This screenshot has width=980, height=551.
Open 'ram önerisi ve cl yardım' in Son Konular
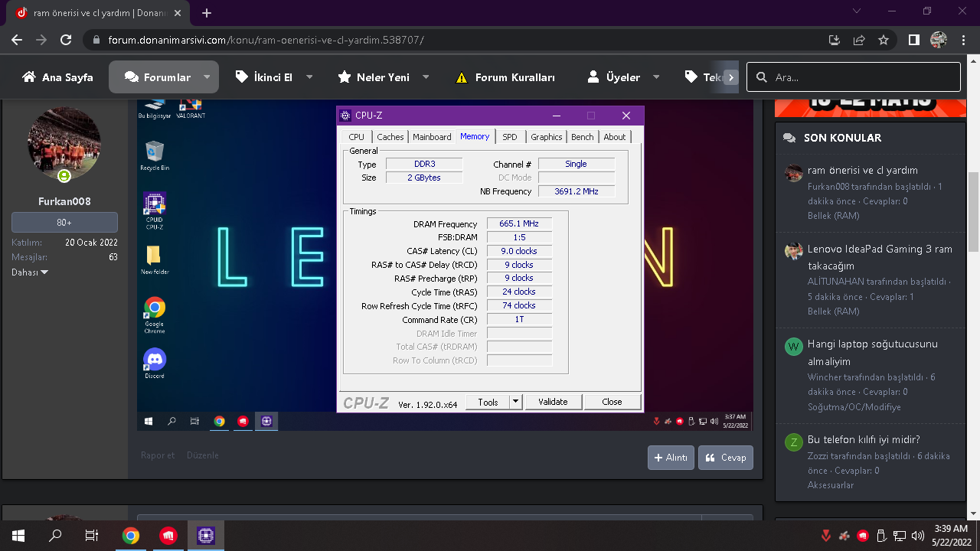click(x=863, y=170)
